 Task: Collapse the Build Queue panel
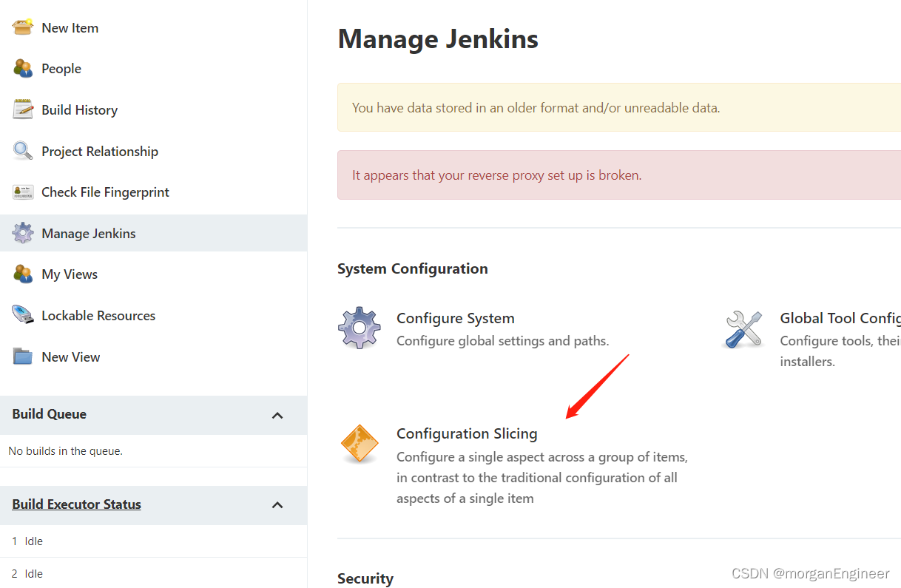pyautogui.click(x=277, y=415)
